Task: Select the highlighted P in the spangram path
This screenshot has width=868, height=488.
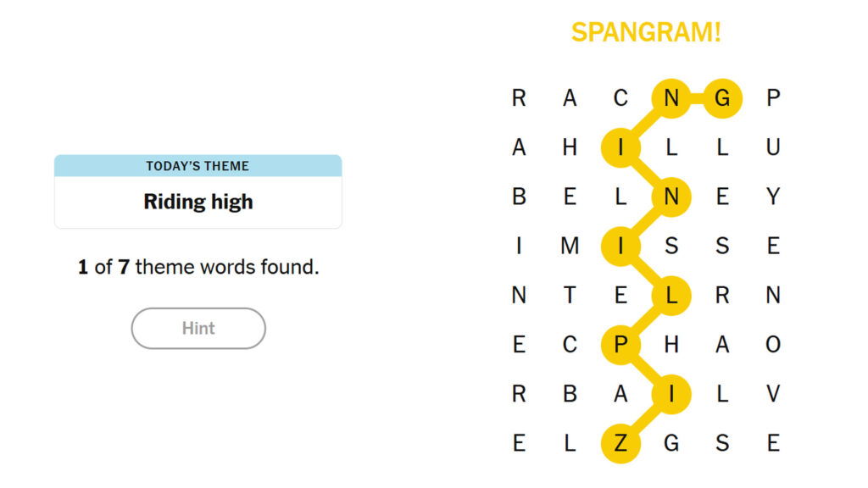Action: click(x=621, y=344)
